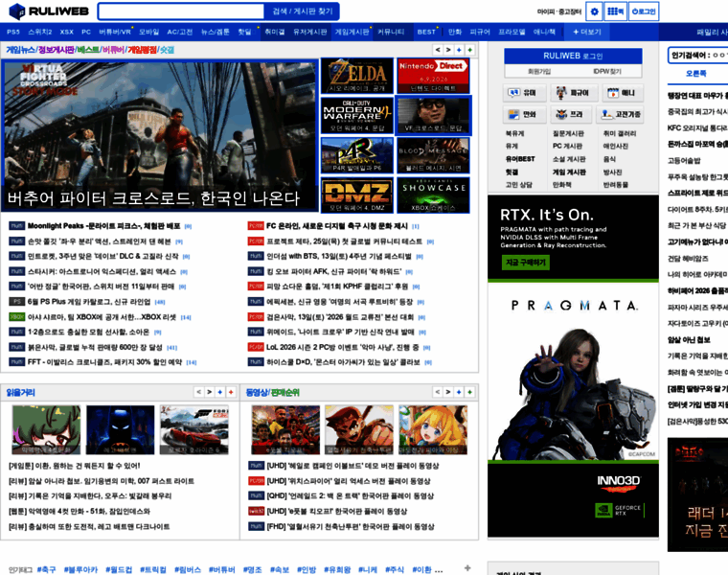Select the 오른쪽 tab in sidebar
This screenshot has width=728, height=575.
pyautogui.click(x=696, y=74)
